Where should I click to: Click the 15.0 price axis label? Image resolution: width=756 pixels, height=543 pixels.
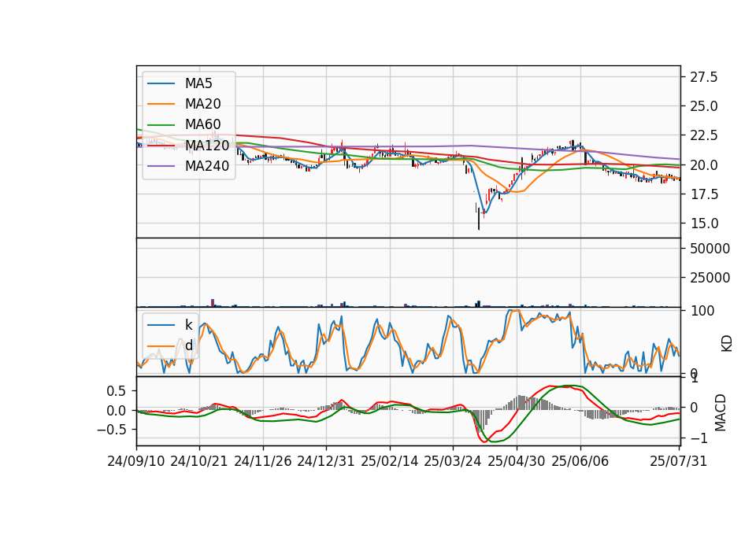pos(703,224)
